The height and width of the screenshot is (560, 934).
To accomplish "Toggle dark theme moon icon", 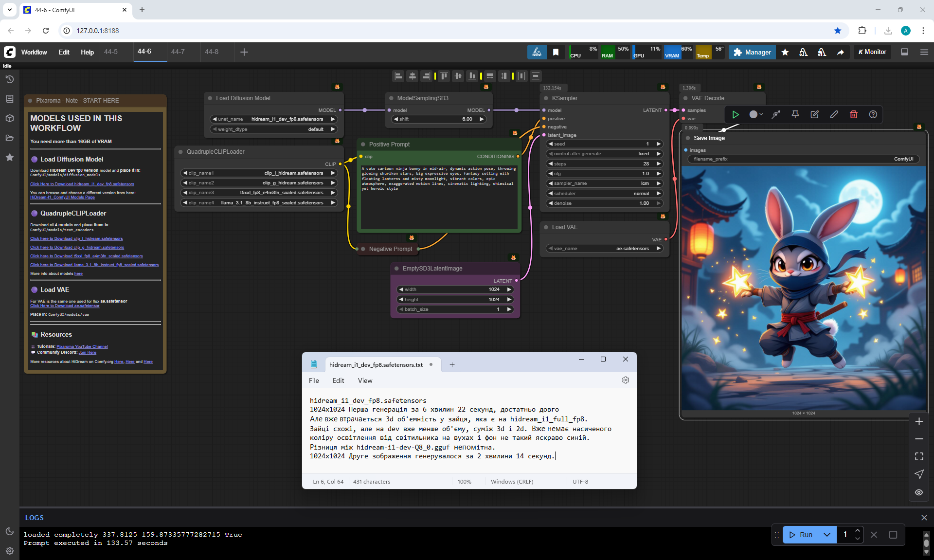I will 9,531.
